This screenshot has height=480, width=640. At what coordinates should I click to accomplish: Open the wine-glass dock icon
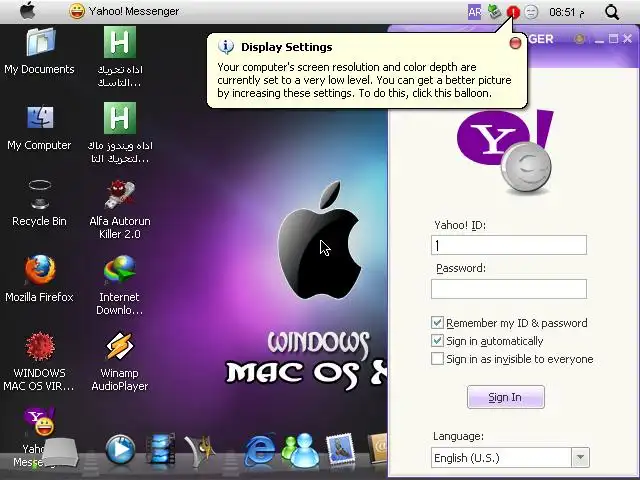200,450
